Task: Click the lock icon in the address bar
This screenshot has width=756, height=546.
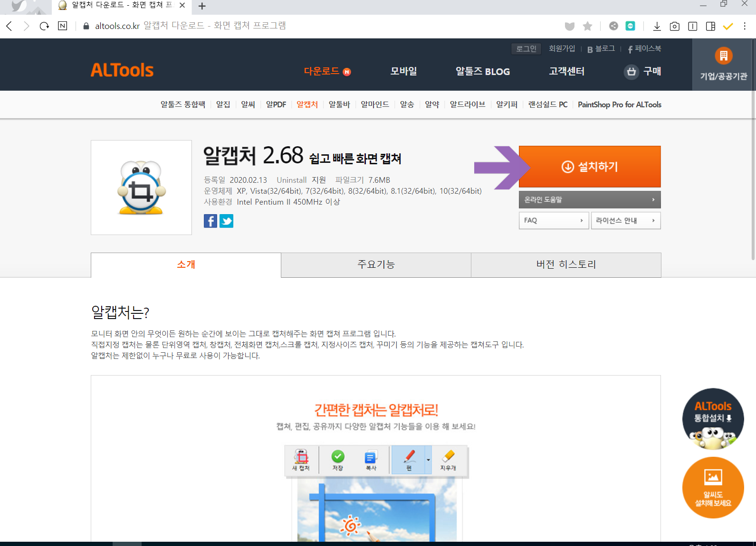Action: click(86, 26)
